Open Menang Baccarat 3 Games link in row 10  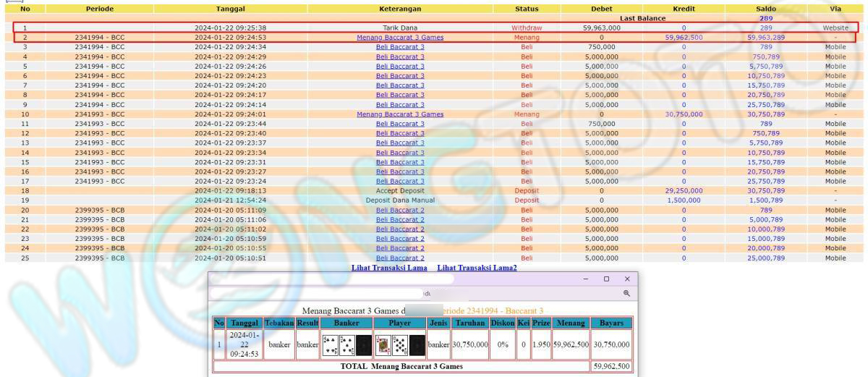point(400,114)
